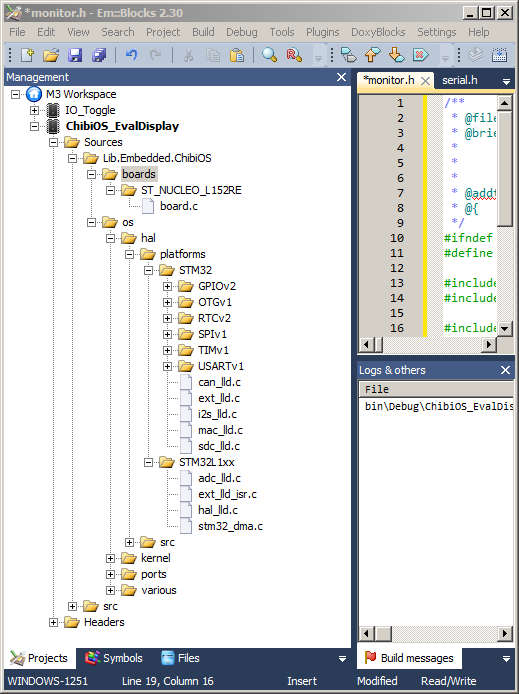Expand the IO_Toggle project node
The height and width of the screenshot is (694, 519).
click(x=35, y=110)
